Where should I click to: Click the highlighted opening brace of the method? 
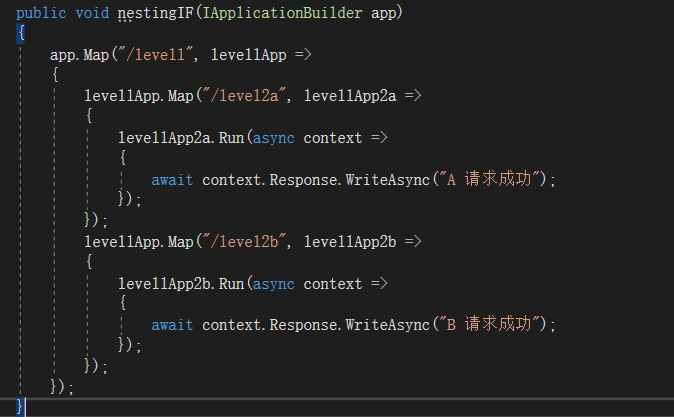tap(21, 33)
